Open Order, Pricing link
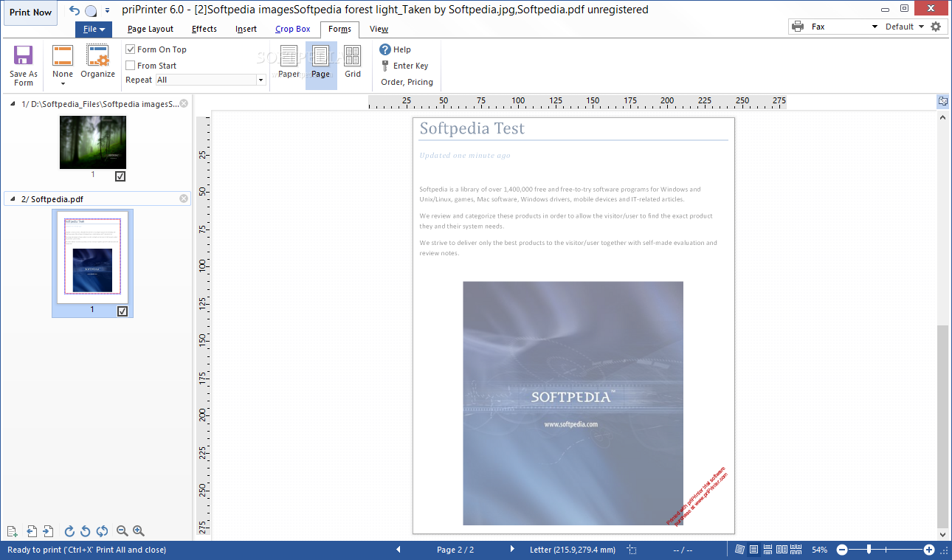Viewport: 952px width, 560px height. point(407,82)
